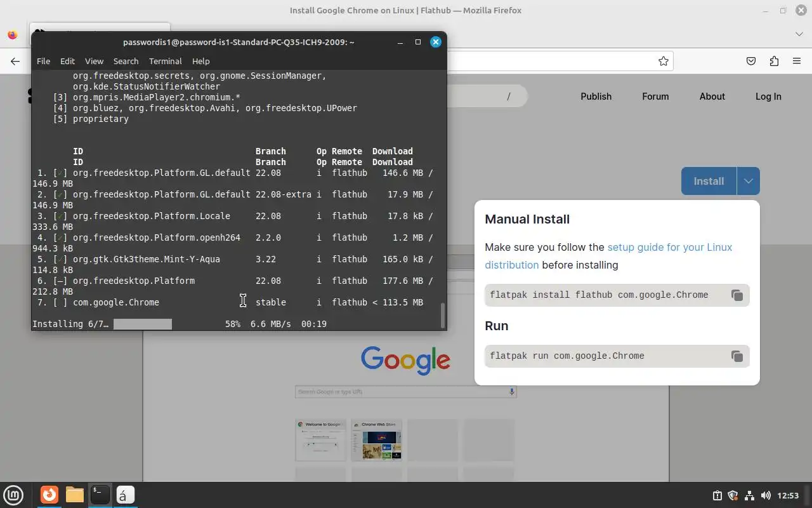Copy the flatpak run command
Viewport: 812px width, 508px height.
[x=737, y=356]
